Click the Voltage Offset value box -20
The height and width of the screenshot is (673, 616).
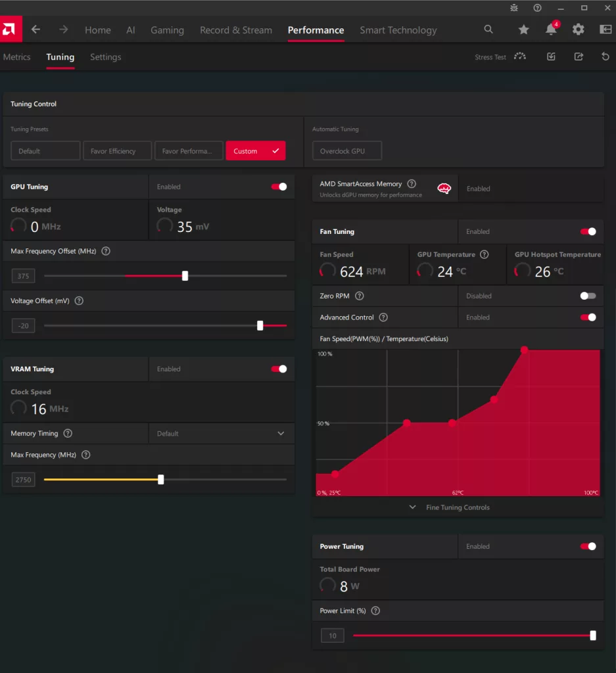[23, 326]
